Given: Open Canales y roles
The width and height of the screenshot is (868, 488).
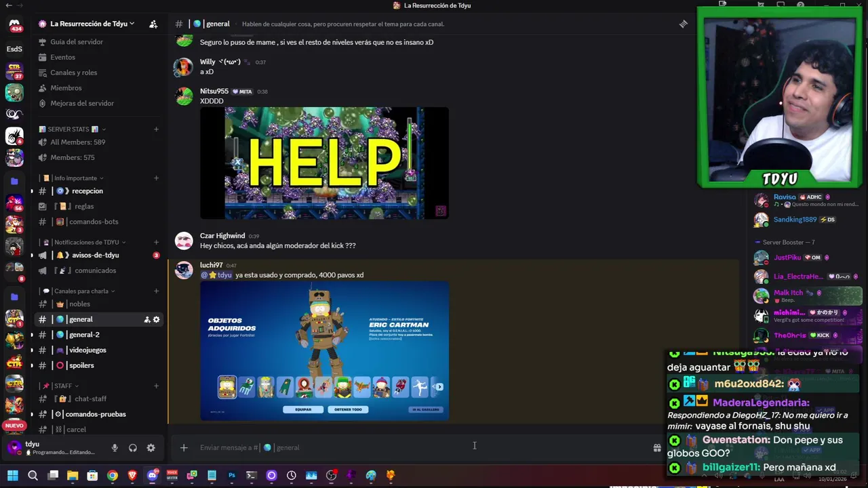Looking at the screenshot, I should 99,73.
